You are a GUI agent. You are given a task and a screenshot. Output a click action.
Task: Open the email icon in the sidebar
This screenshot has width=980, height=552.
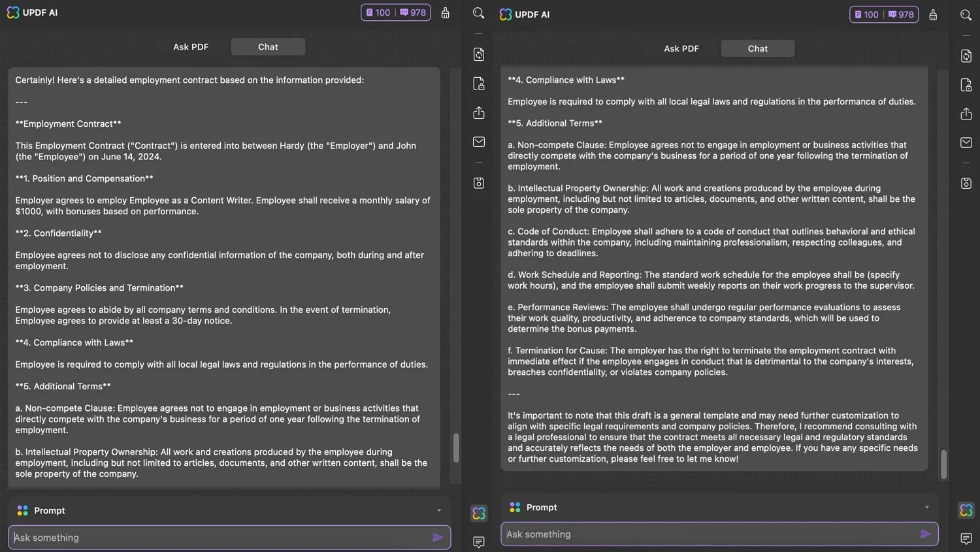pos(478,142)
